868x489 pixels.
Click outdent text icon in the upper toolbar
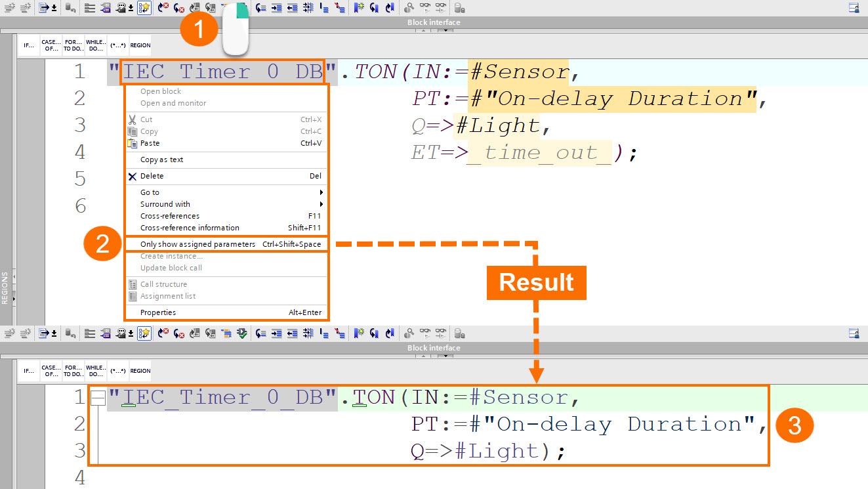(293, 8)
